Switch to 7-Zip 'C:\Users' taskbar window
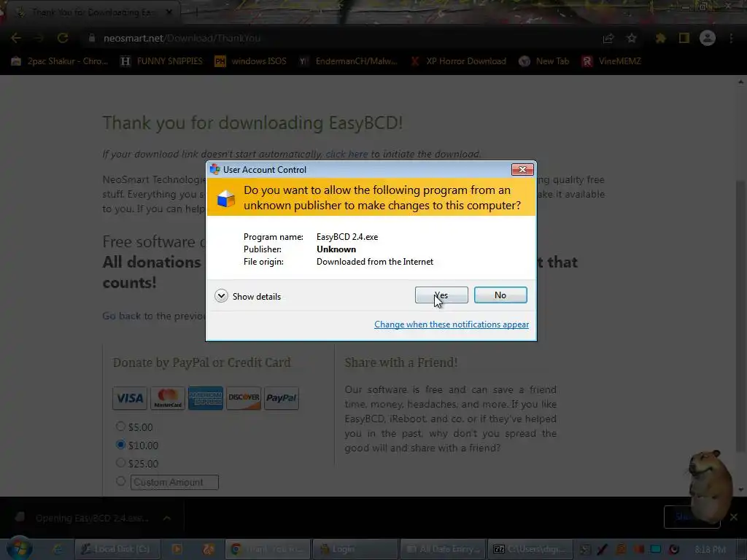The image size is (747, 560). 530,549
